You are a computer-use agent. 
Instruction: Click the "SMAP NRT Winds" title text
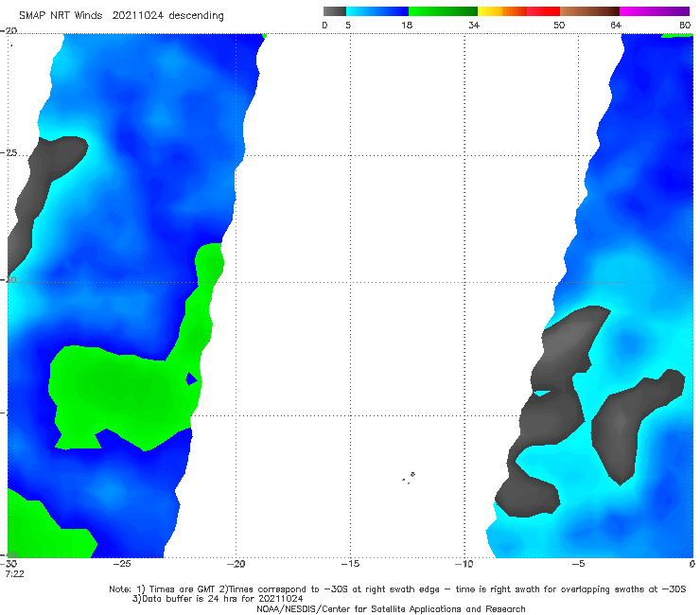[61, 15]
